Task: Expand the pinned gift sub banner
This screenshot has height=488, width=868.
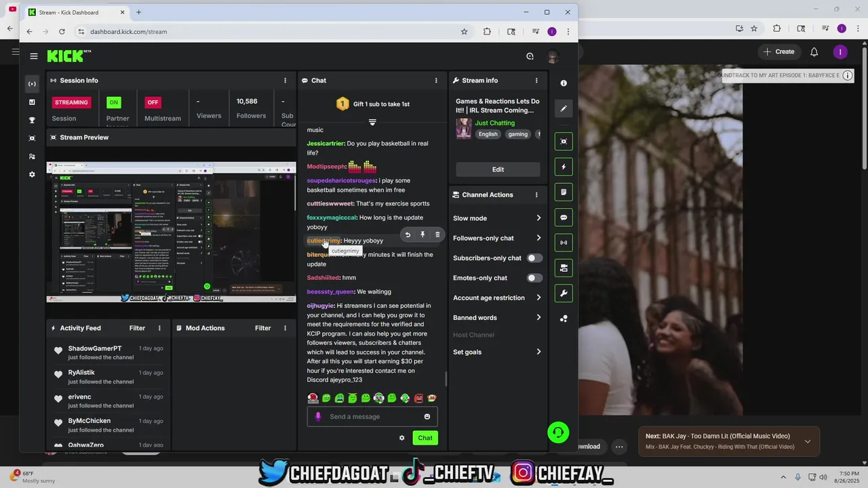Action: (x=372, y=122)
